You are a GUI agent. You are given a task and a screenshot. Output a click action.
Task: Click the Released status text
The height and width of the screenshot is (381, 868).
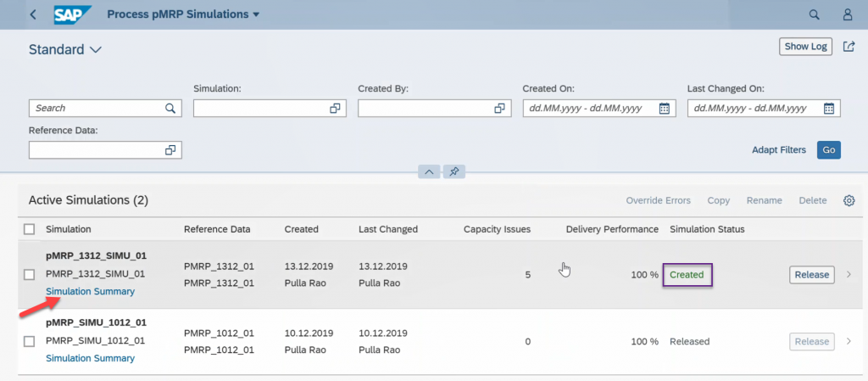[x=690, y=342]
